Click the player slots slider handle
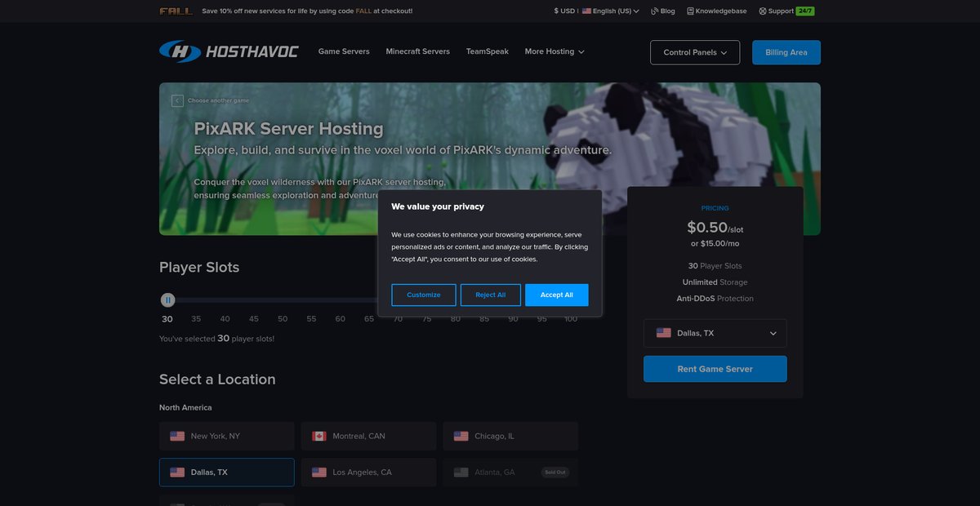 click(167, 300)
